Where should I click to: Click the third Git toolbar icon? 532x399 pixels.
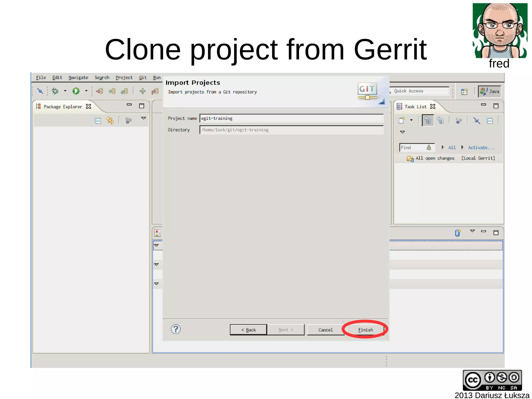(x=124, y=91)
